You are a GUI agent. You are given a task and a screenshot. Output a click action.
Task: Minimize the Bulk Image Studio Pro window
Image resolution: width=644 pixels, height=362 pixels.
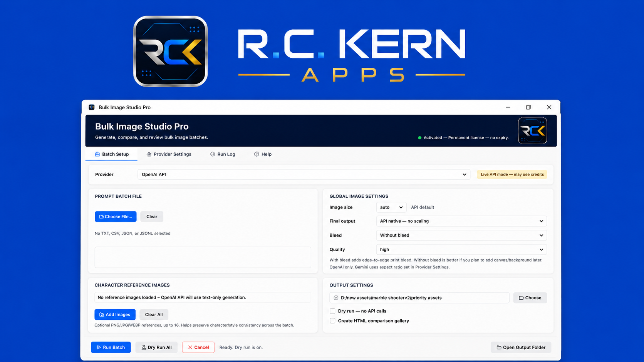coord(508,107)
